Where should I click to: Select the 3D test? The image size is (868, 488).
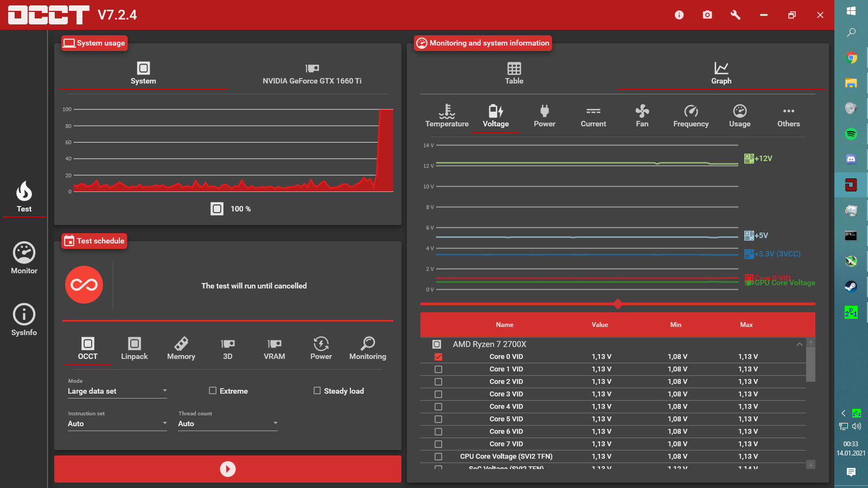coord(228,348)
